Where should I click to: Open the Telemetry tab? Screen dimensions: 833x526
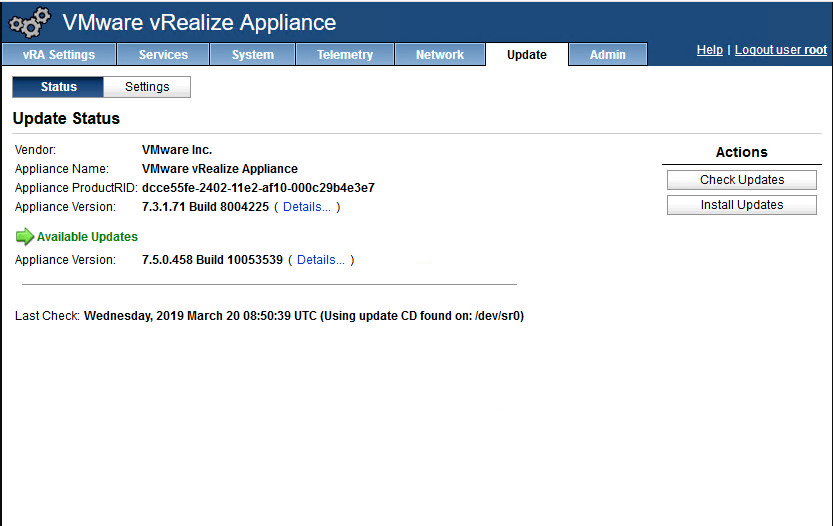(x=345, y=55)
